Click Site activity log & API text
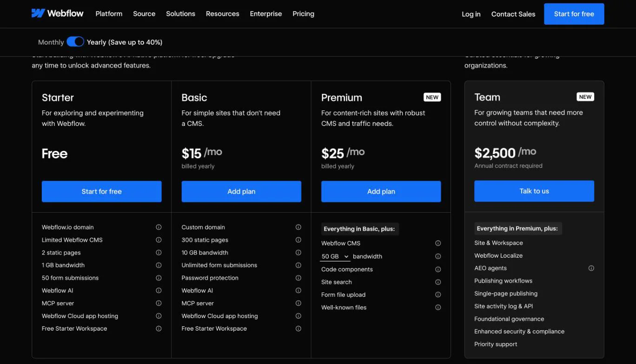The height and width of the screenshot is (364, 636). pyautogui.click(x=503, y=306)
